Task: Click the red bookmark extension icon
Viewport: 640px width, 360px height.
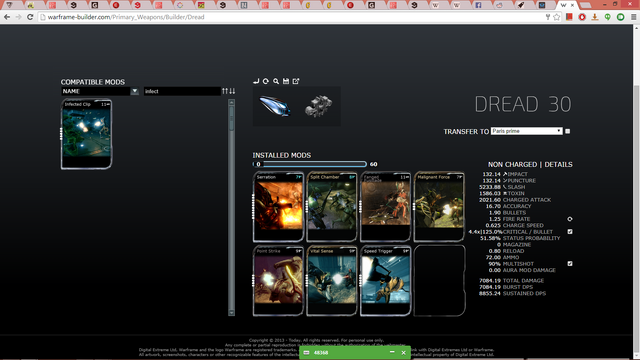Action: point(569,17)
